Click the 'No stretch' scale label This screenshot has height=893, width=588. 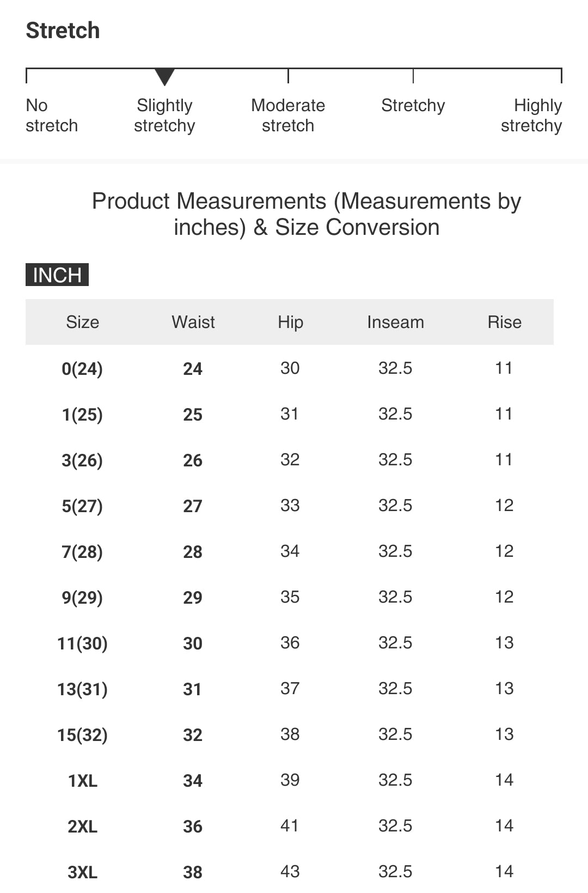[x=52, y=116]
